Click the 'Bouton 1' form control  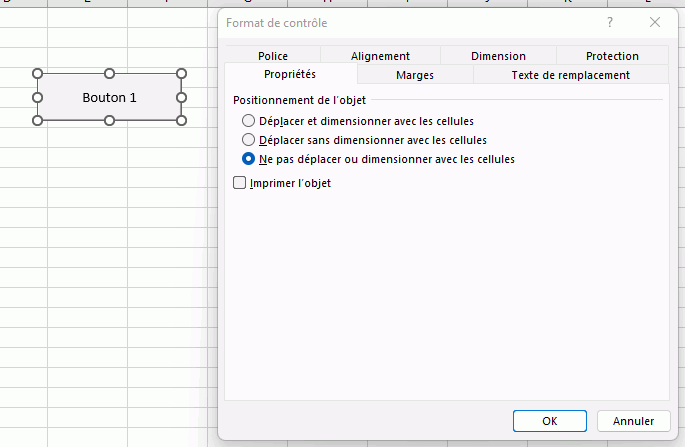(x=110, y=98)
